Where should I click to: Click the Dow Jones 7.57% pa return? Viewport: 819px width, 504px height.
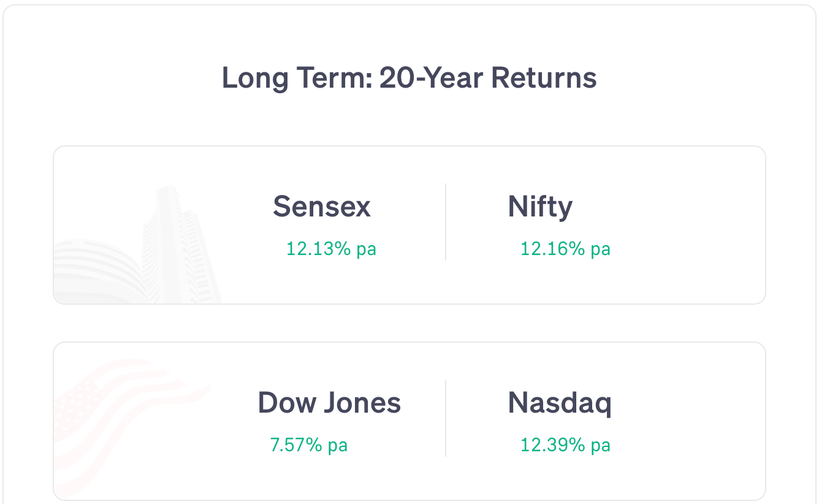[x=309, y=445]
